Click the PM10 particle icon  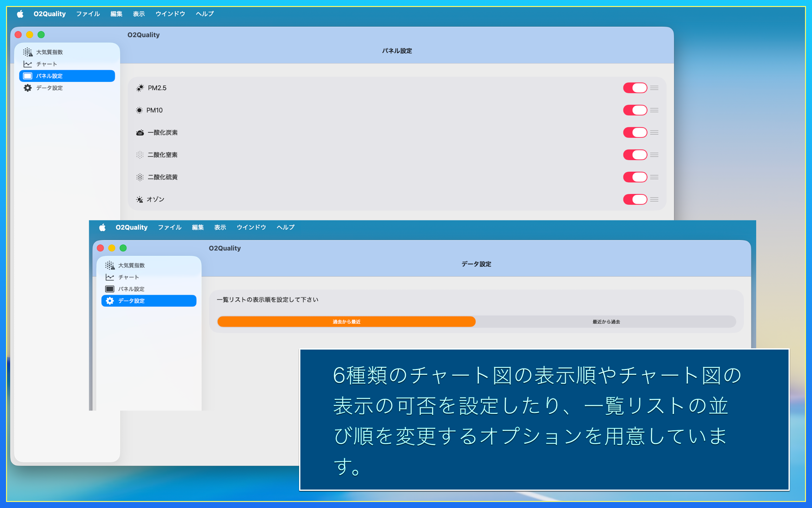139,110
